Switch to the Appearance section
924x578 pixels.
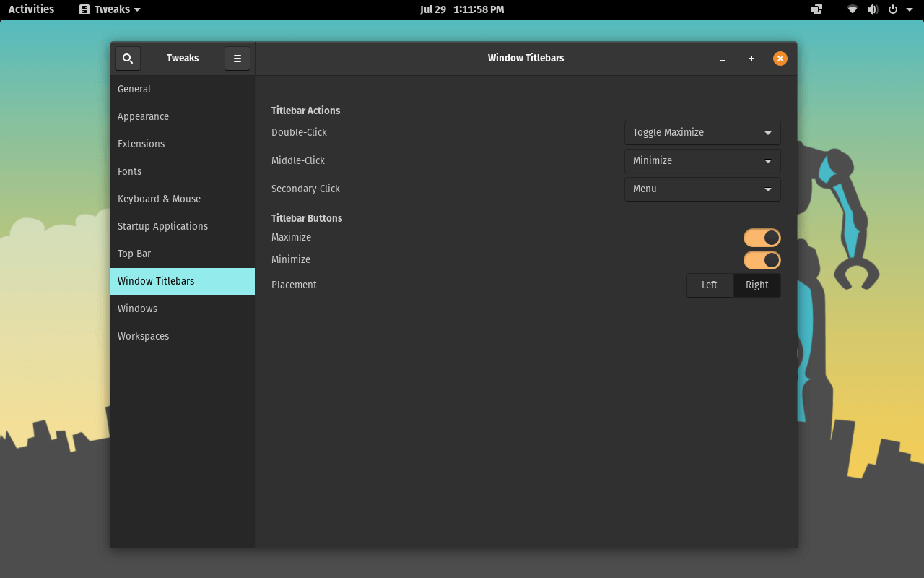pos(142,116)
